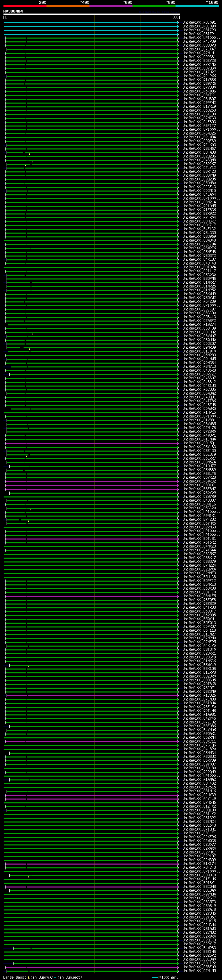Click the cyan alignment bar for A8J091
222x980 pixels.
pos(91,23)
